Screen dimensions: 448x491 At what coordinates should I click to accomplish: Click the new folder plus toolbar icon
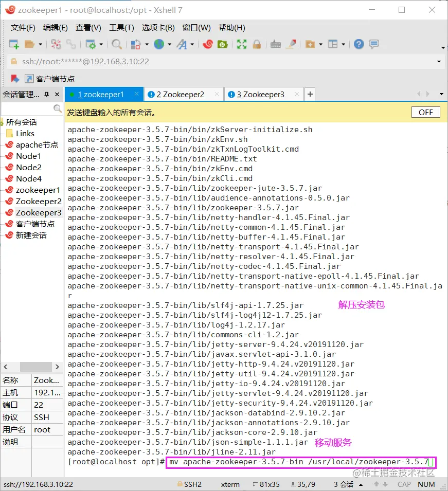[x=310, y=44]
